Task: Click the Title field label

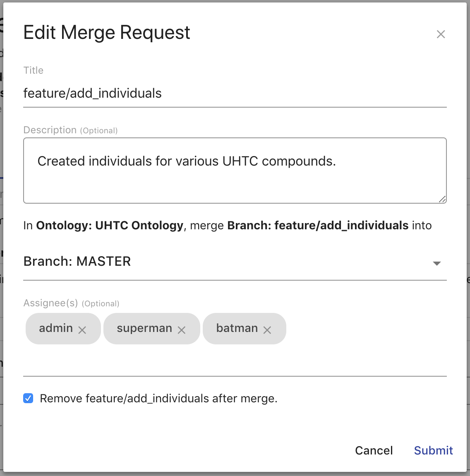Action: (x=34, y=70)
